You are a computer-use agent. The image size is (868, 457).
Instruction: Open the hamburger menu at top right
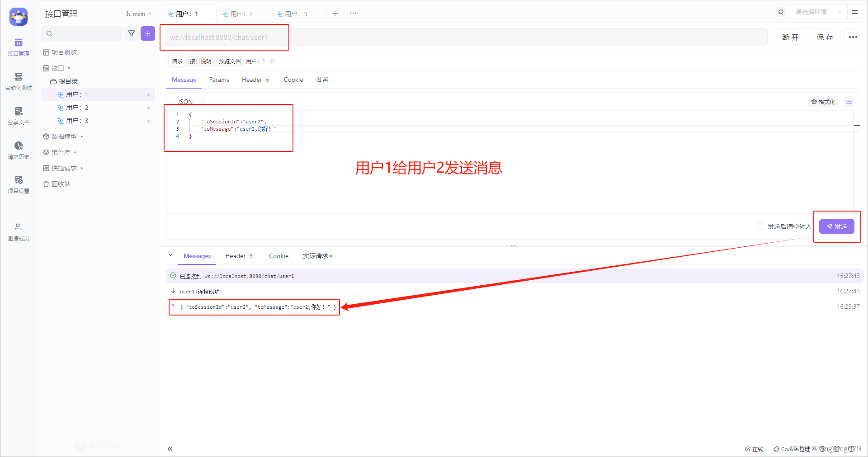click(855, 12)
